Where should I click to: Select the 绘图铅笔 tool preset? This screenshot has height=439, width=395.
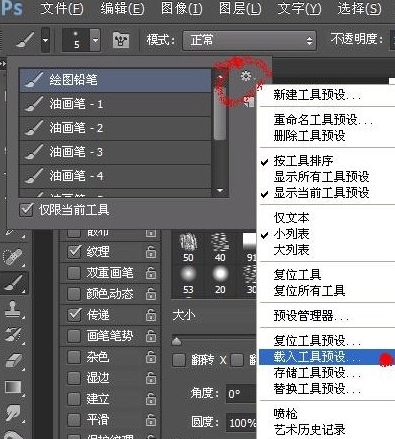[115, 80]
